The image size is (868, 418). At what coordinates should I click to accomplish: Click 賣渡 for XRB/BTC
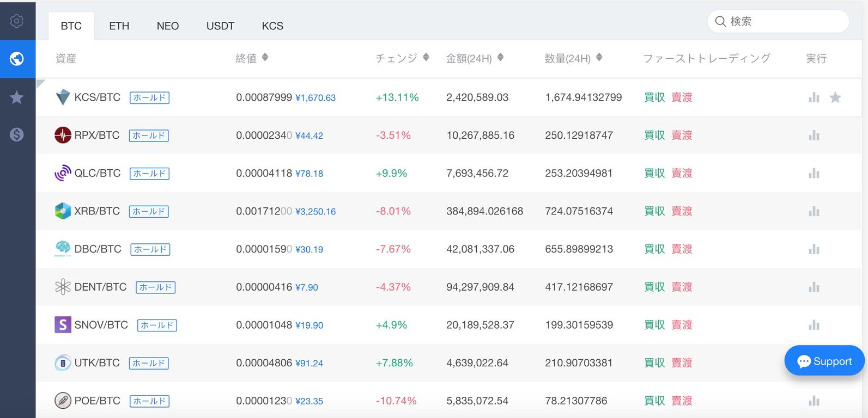(682, 211)
